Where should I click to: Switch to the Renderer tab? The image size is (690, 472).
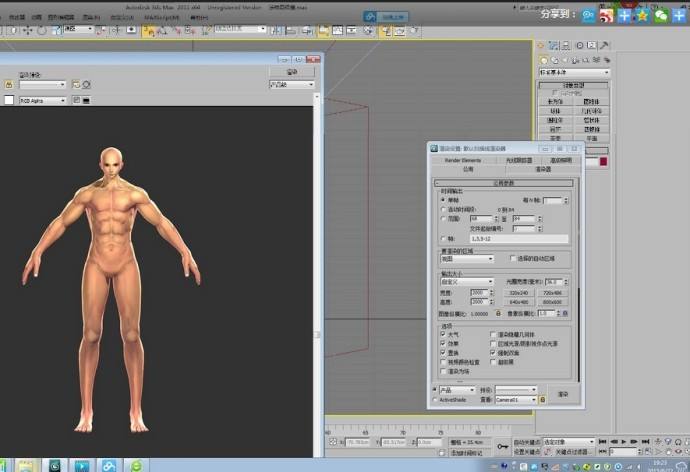pos(542,169)
